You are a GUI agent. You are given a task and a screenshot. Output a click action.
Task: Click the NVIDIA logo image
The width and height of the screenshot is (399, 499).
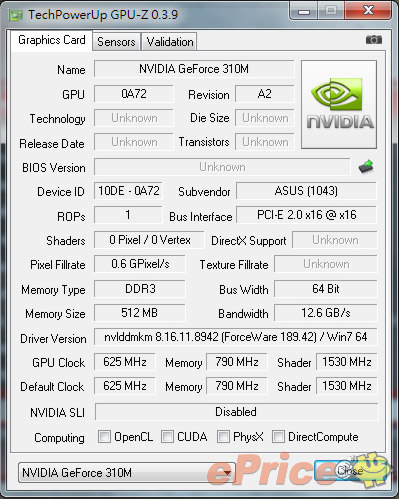tap(339, 104)
